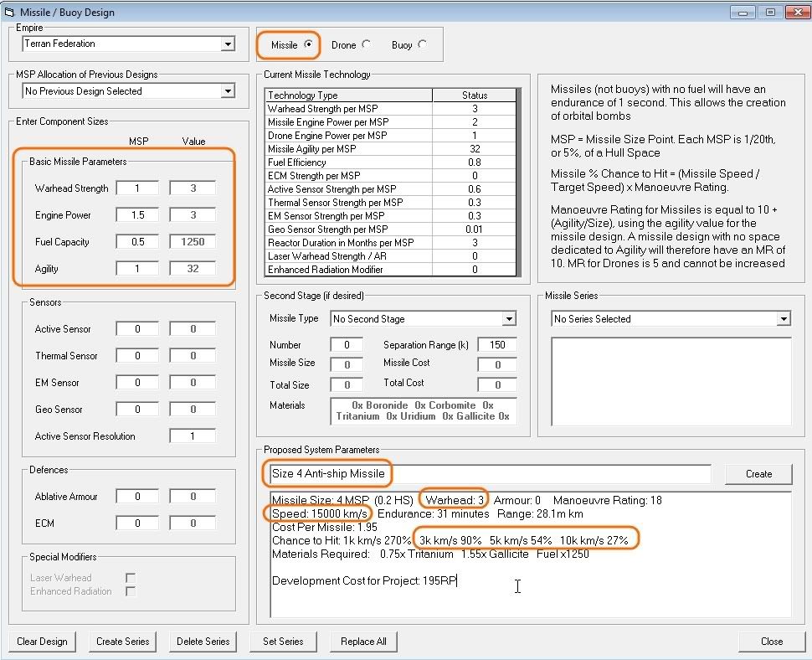Click the second stage Missile Cost field
Image resolution: width=812 pixels, height=660 pixels.
click(x=497, y=364)
